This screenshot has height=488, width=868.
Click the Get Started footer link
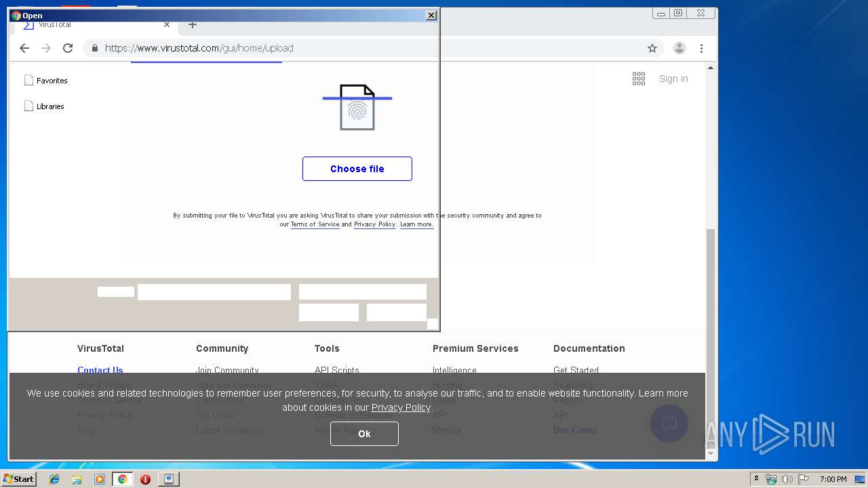[576, 370]
